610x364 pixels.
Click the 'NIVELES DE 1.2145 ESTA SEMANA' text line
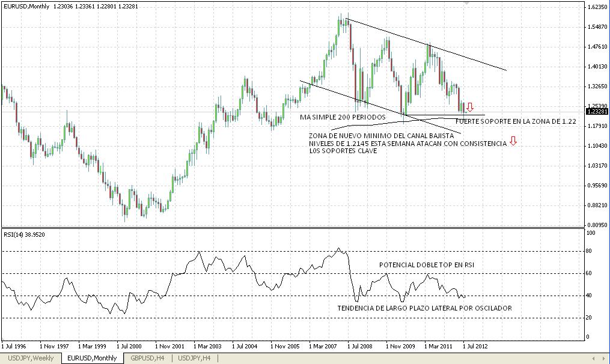tap(407, 144)
